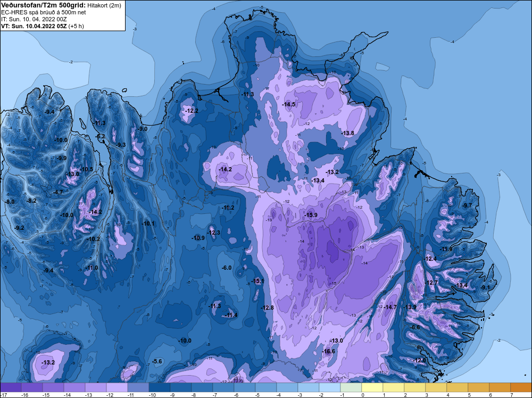Viewport: 532px width, 398px height.
Task: Click the -15.1 temperature value
Action: point(257,280)
